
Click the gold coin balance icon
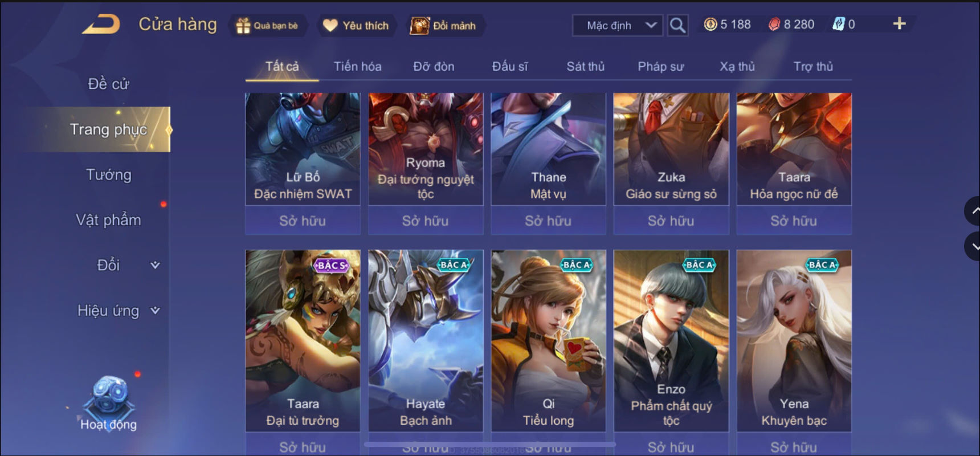710,24
